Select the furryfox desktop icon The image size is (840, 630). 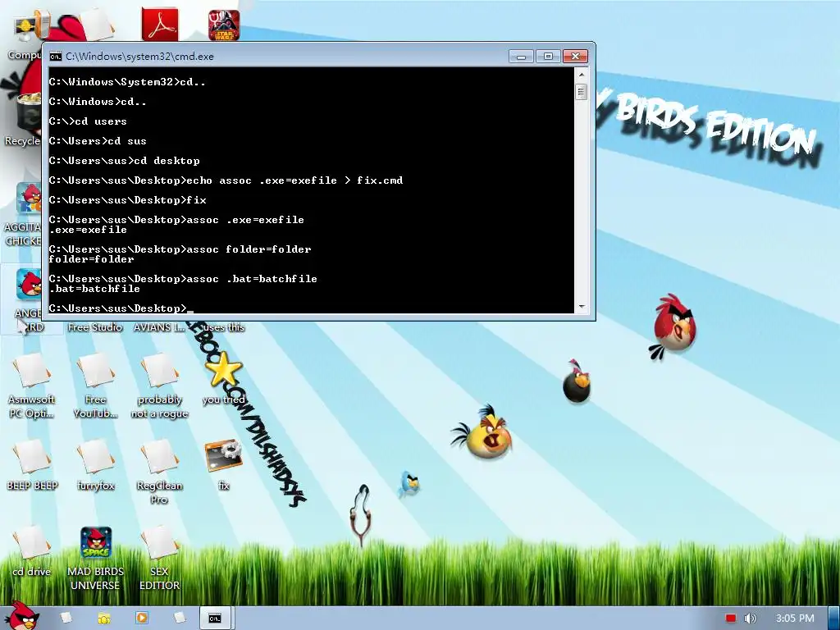tap(95, 465)
